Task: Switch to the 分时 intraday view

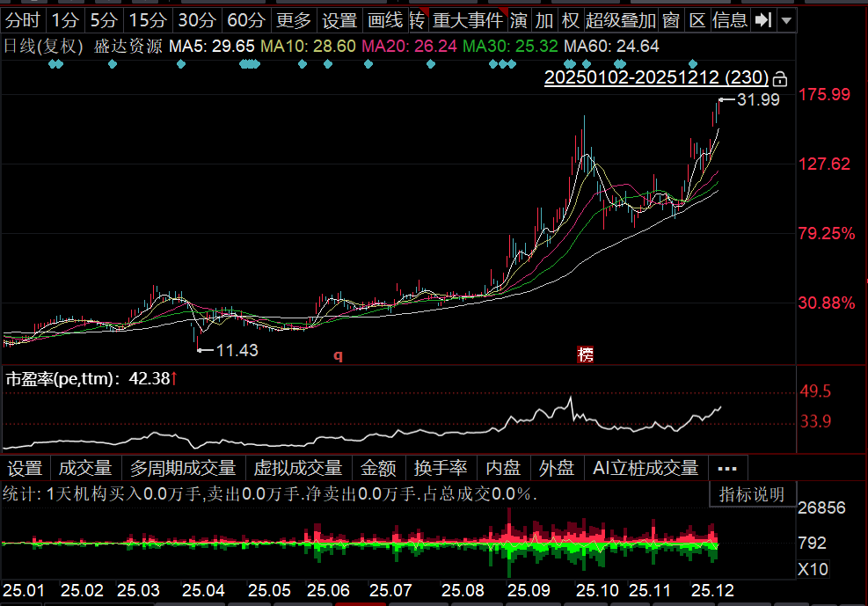Action: [23, 20]
